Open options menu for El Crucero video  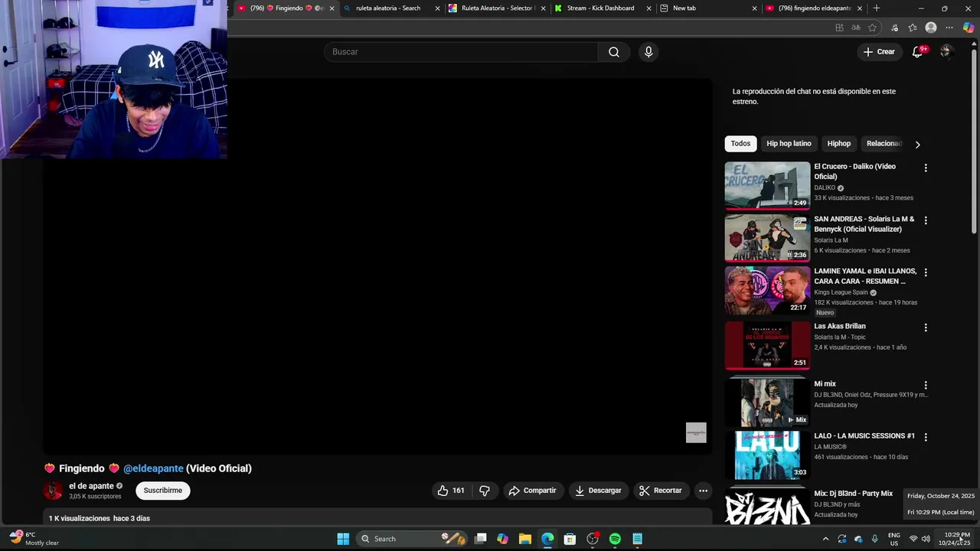point(926,168)
